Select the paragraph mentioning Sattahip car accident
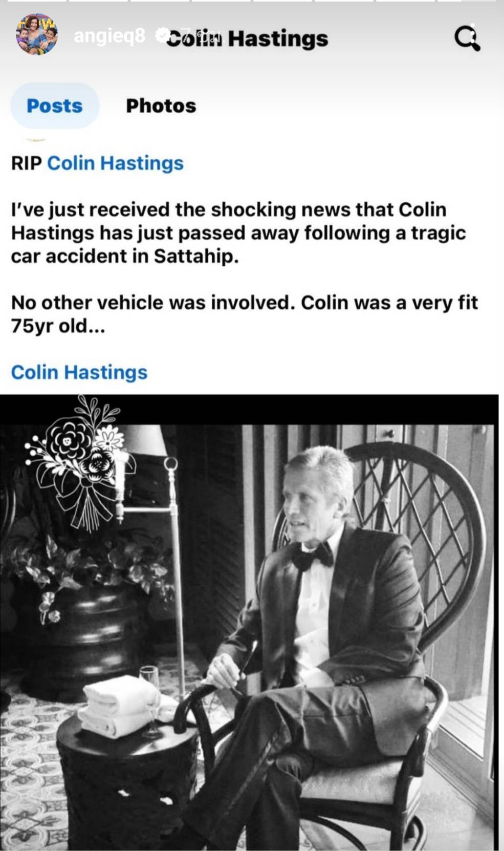The height and width of the screenshot is (851, 504). click(238, 233)
